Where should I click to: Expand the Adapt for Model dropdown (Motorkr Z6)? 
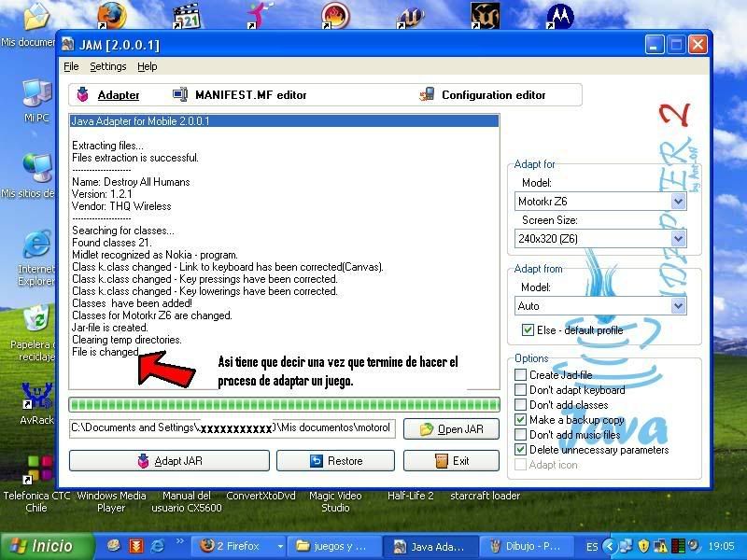click(679, 202)
